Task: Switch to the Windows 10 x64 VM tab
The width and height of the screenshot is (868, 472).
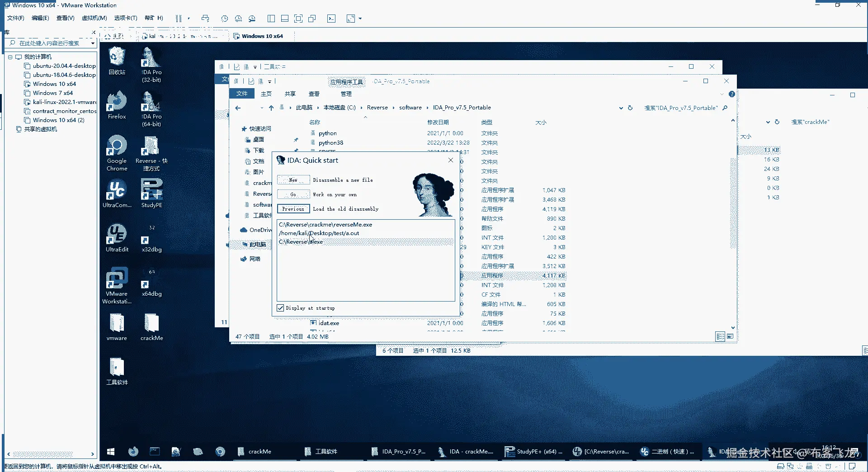Action: point(263,36)
